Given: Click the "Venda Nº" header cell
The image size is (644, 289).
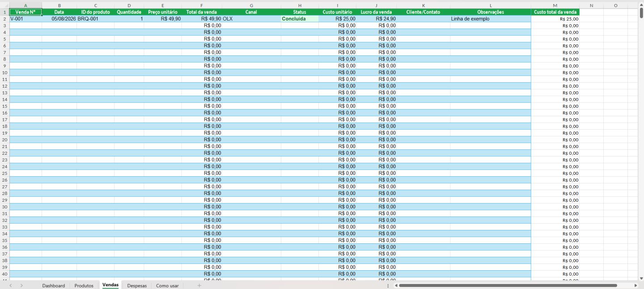Looking at the screenshot, I should 25,12.
